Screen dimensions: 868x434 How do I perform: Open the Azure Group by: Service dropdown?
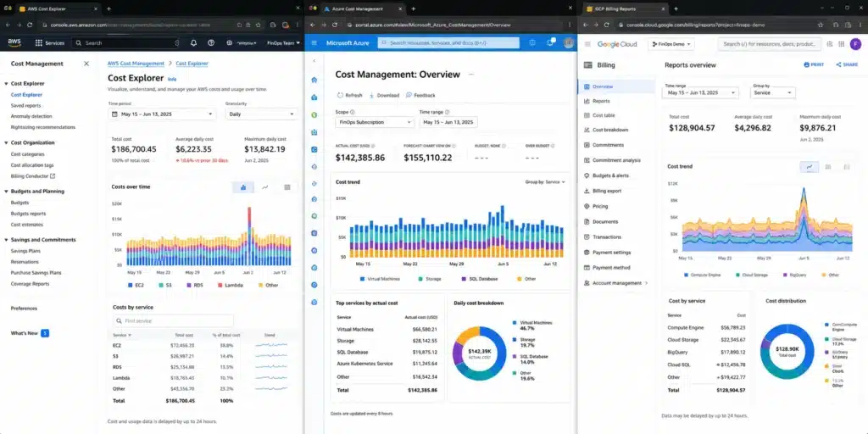(x=545, y=181)
